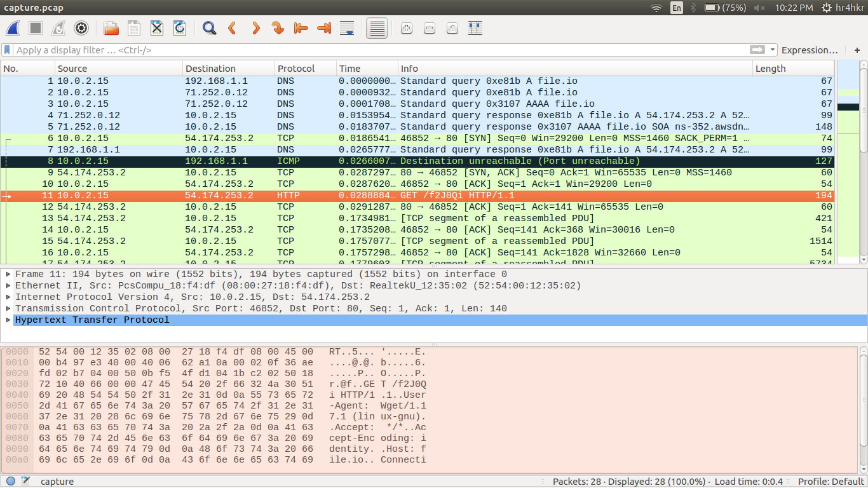Open the En keyboard layout indicator

pyautogui.click(x=677, y=8)
